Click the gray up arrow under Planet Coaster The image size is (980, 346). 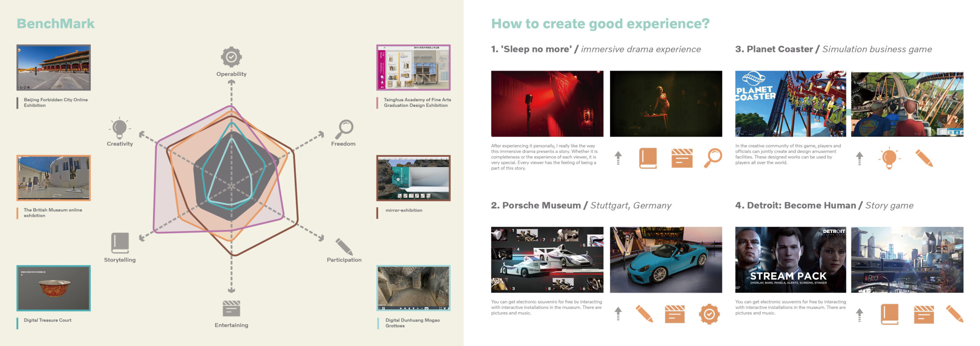(x=859, y=158)
